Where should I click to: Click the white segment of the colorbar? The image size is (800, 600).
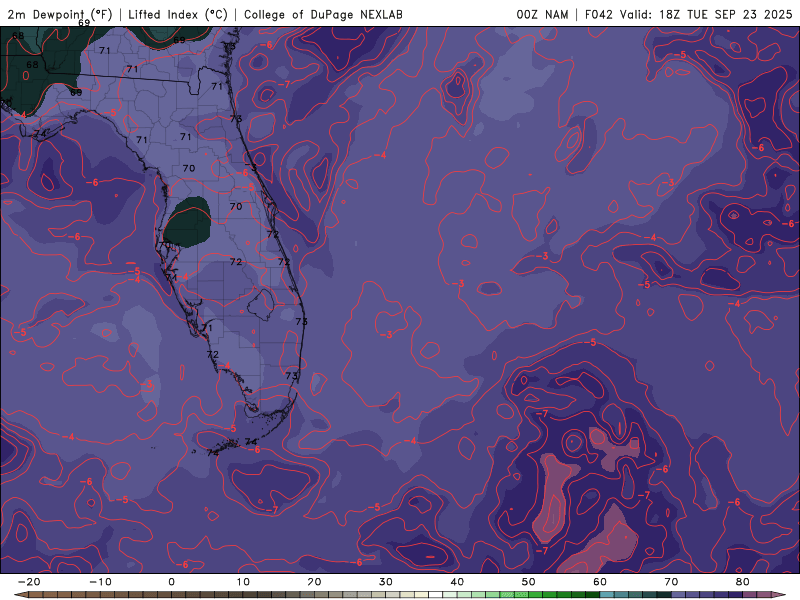pyautogui.click(x=435, y=594)
